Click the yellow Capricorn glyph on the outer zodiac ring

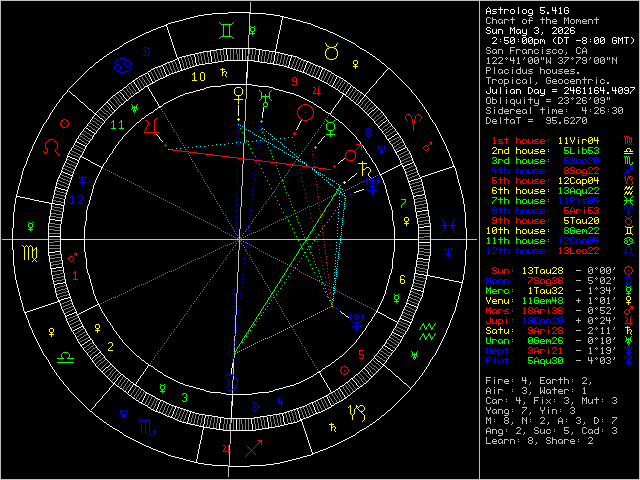356,413
